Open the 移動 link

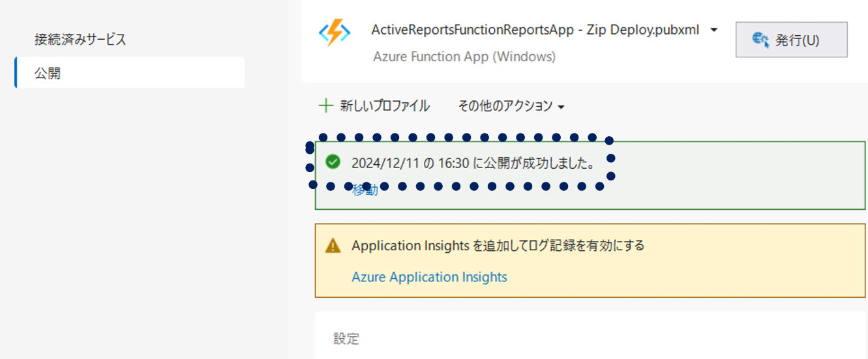click(x=365, y=190)
